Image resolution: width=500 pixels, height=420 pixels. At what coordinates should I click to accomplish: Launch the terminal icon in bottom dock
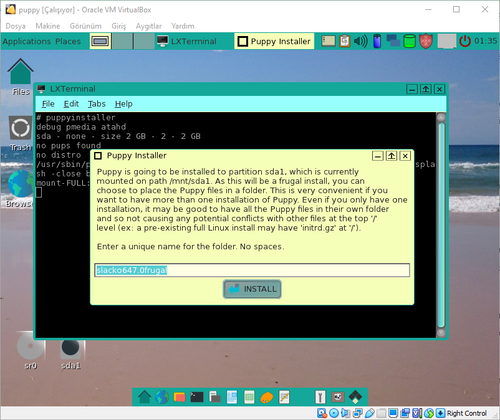pyautogui.click(x=197, y=397)
